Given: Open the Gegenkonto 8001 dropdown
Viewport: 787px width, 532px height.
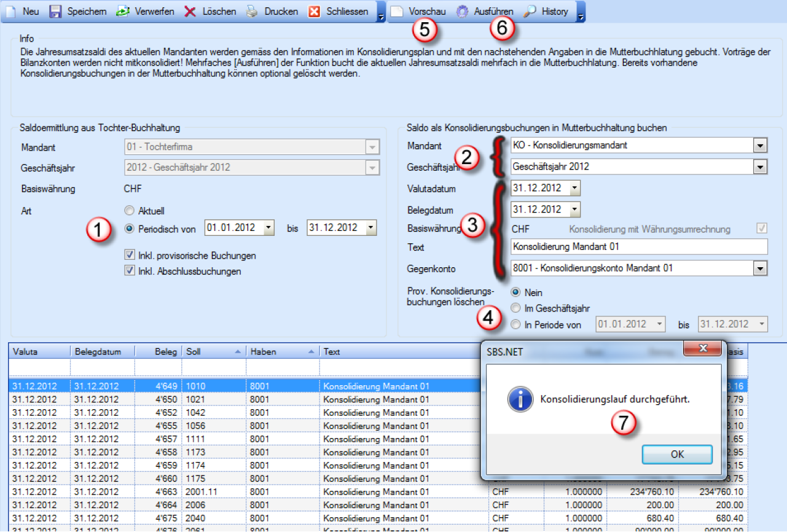Looking at the screenshot, I should click(761, 268).
